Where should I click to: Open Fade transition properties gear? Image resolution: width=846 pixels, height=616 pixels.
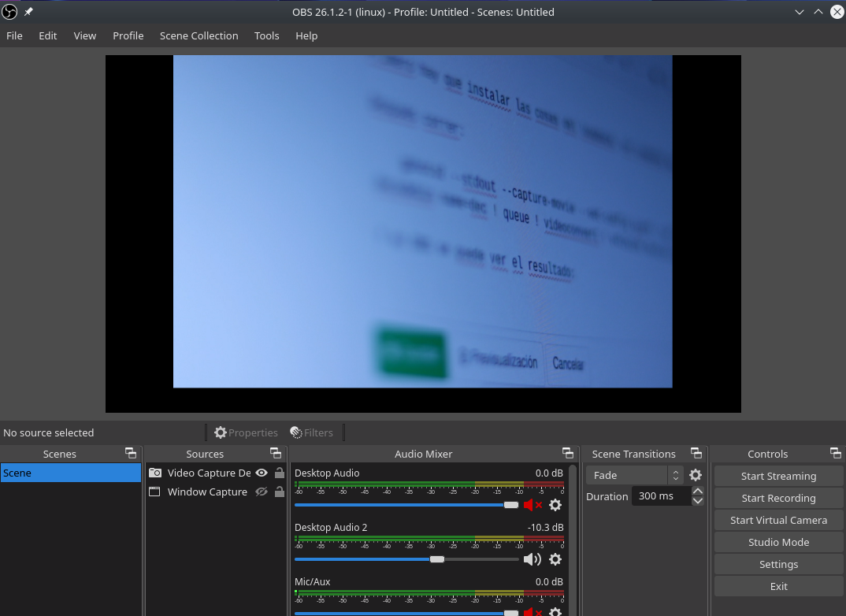(x=695, y=475)
